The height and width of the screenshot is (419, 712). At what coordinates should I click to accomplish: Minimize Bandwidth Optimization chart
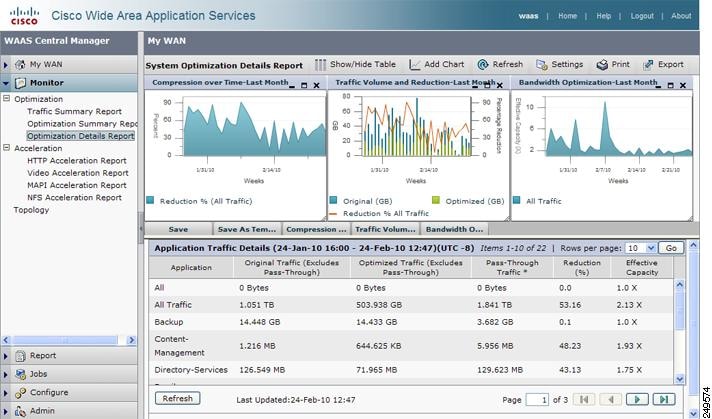tap(658, 85)
